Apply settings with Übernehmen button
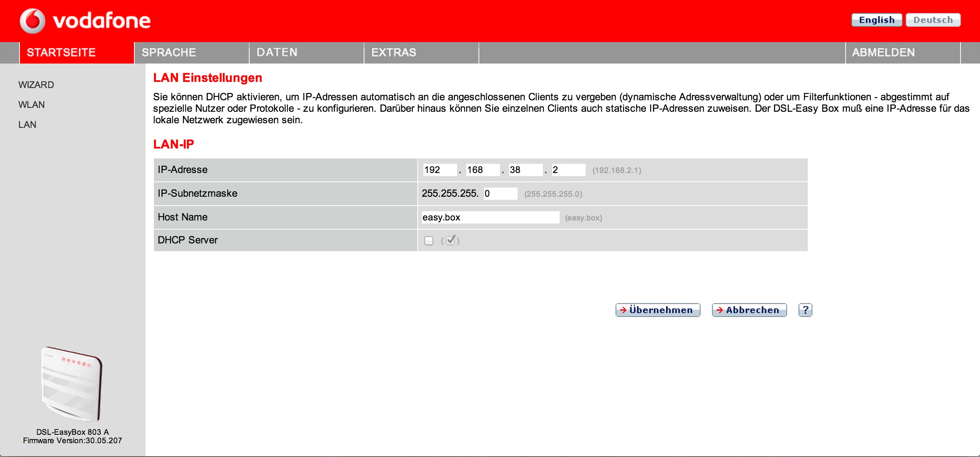This screenshot has height=457, width=980. 658,310
